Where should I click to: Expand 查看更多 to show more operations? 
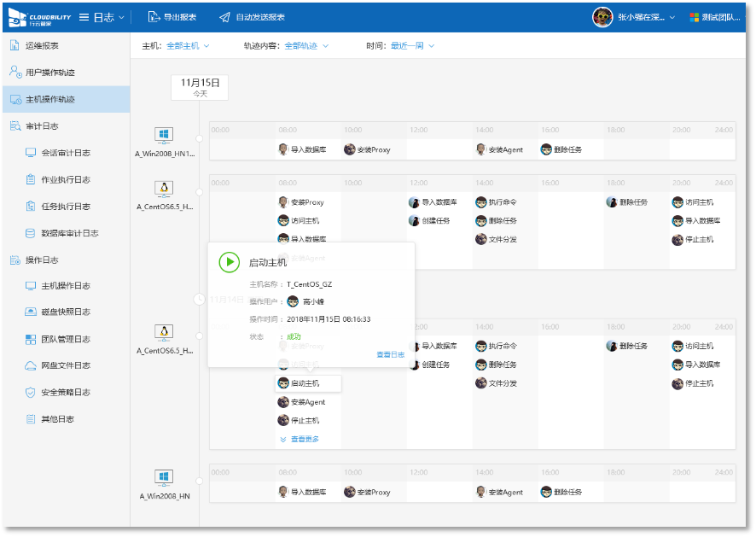point(299,439)
